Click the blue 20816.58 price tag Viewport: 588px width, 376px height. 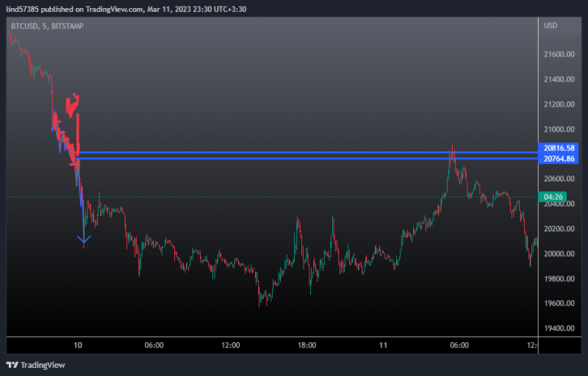click(x=559, y=148)
